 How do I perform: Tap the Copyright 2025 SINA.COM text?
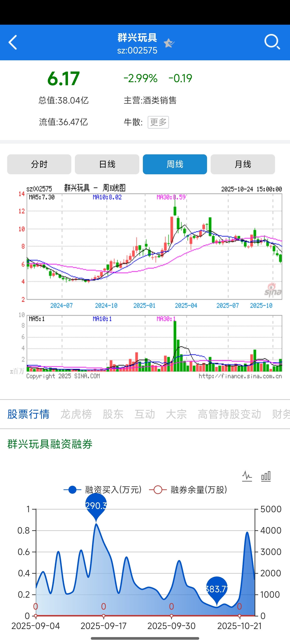[x=63, y=376]
